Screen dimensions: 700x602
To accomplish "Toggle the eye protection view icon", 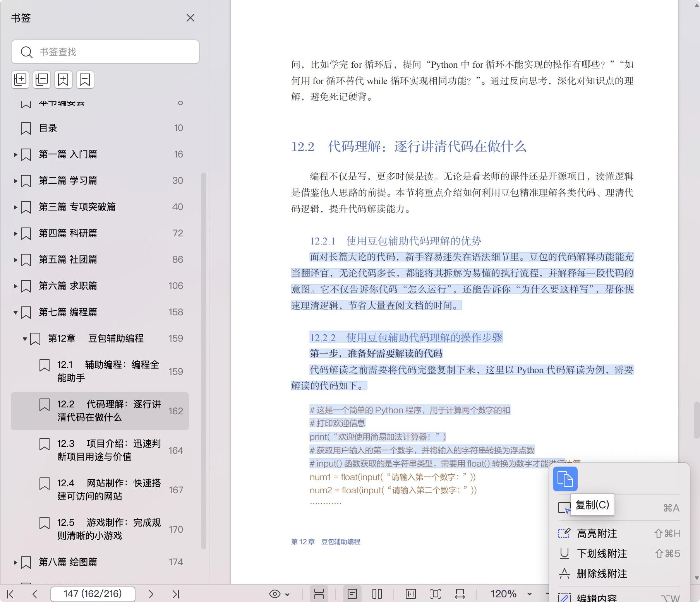I will click(275, 594).
